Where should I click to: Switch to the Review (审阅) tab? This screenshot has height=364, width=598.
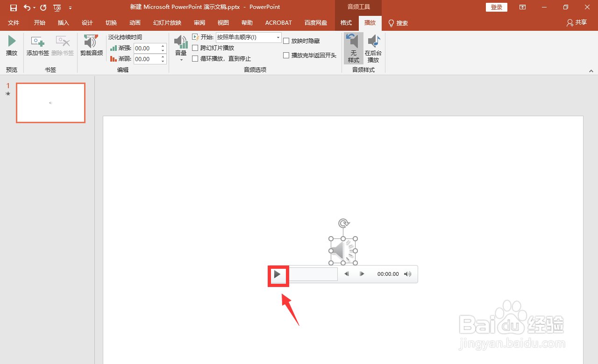[199, 23]
